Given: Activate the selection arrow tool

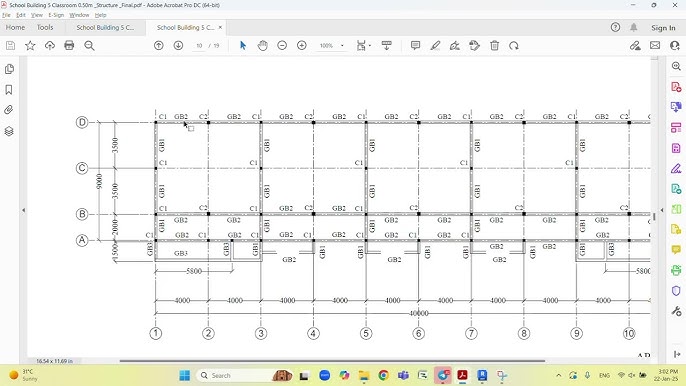Looking at the screenshot, I should pyautogui.click(x=243, y=46).
